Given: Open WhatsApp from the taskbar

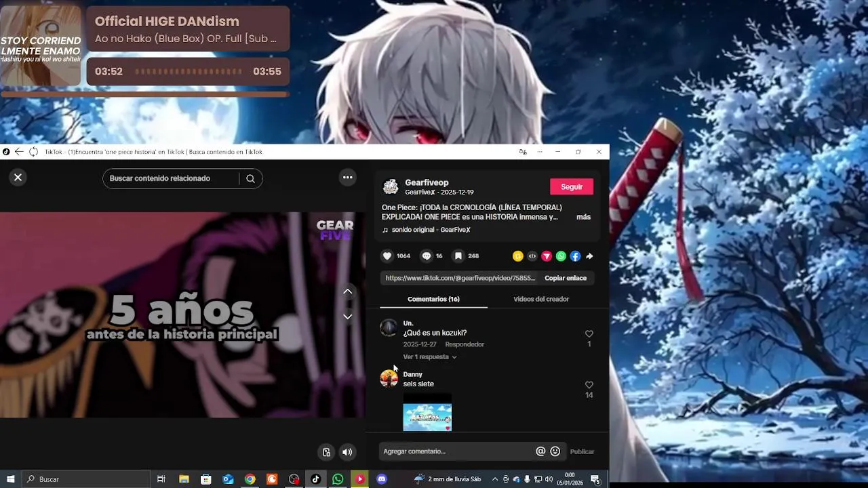Looking at the screenshot, I should coord(338,479).
